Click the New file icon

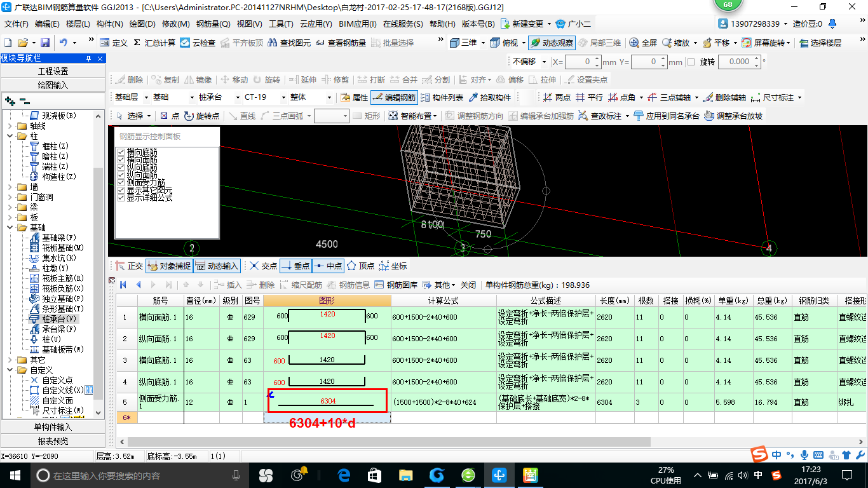(x=8, y=43)
